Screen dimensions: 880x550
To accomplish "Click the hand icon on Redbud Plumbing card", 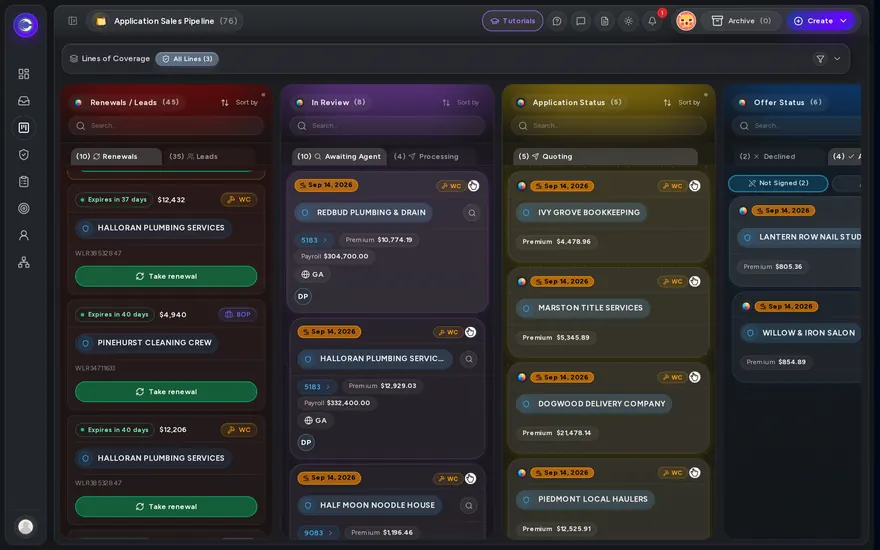I will pyautogui.click(x=474, y=186).
